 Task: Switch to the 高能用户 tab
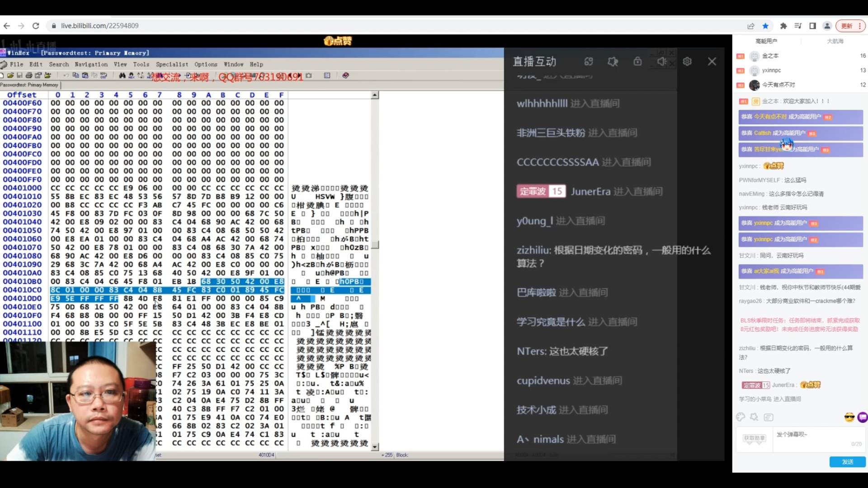pos(766,41)
